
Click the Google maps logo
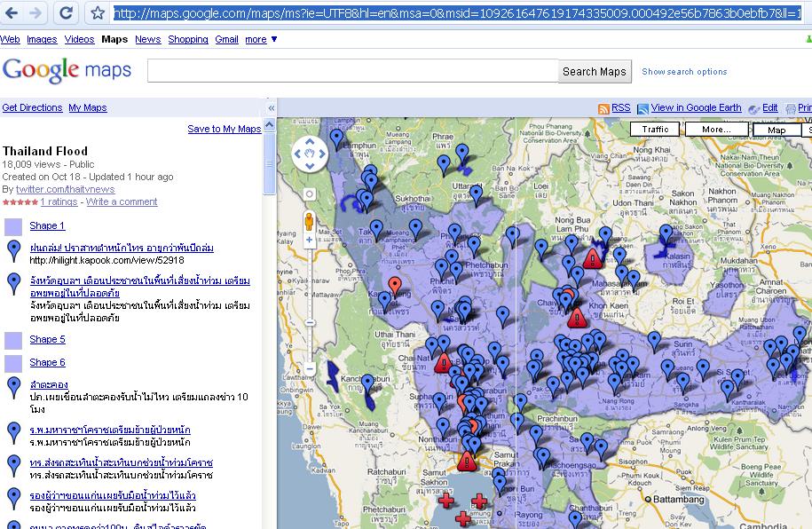pyautogui.click(x=67, y=70)
